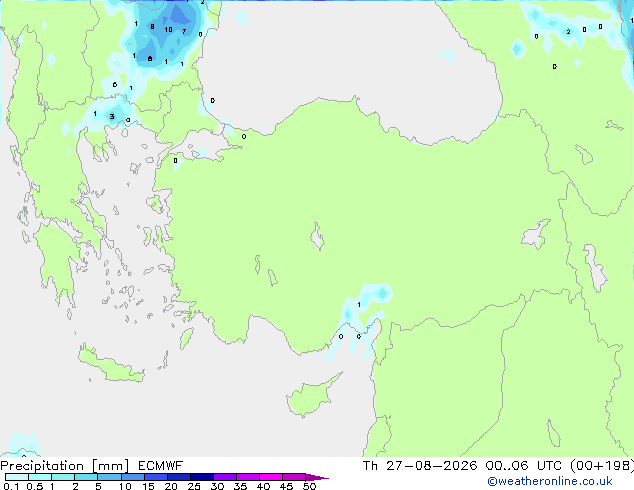Select the "15" legend scale label

click(148, 486)
